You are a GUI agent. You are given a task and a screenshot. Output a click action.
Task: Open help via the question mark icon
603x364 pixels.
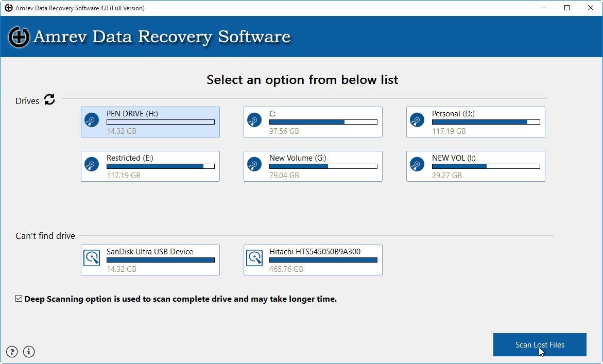[x=11, y=352]
